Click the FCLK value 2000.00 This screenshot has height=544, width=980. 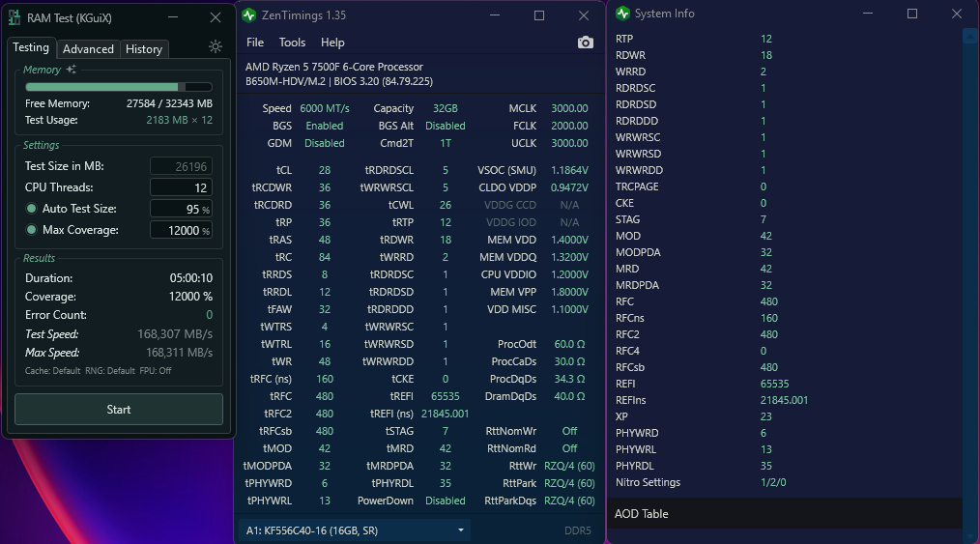[x=569, y=126]
